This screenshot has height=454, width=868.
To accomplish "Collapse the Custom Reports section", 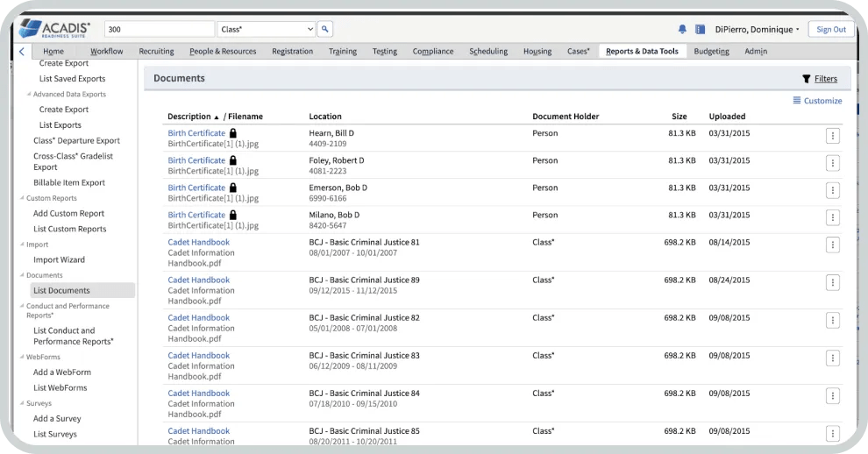I will (22, 198).
